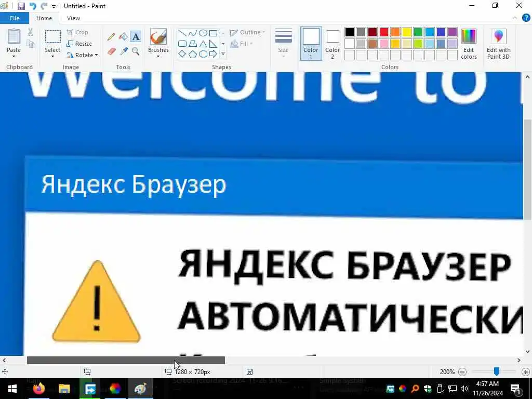Choose the Eraser tool
The width and height of the screenshot is (532, 399).
pos(111,51)
